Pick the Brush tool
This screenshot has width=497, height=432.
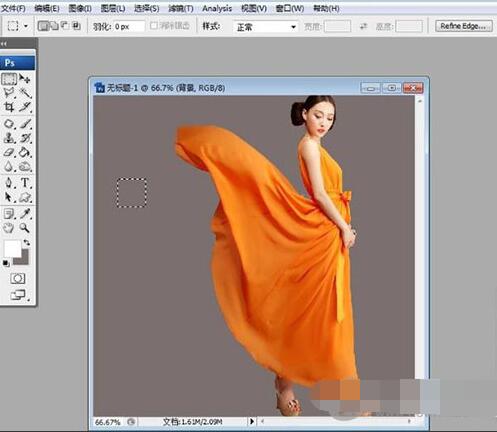coord(25,124)
